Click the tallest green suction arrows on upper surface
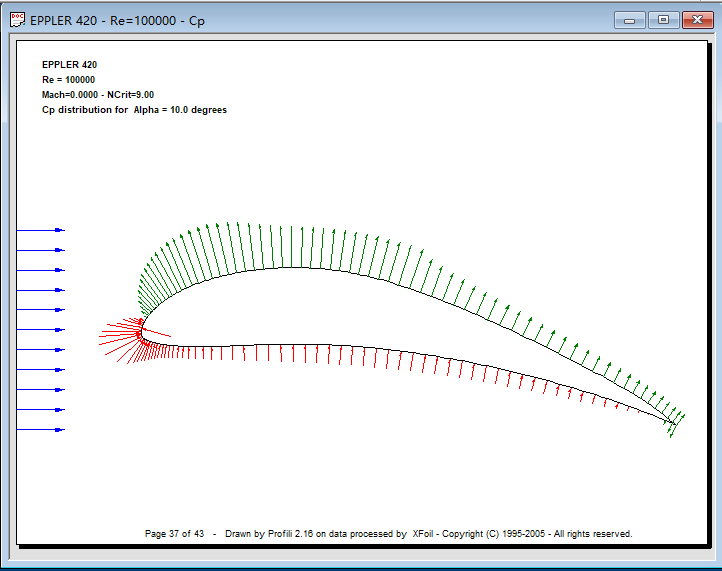 (x=235, y=245)
